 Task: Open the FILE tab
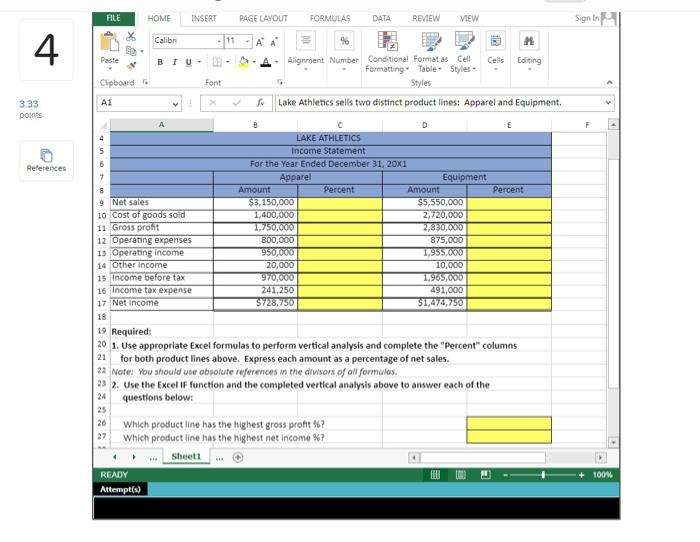tap(113, 18)
